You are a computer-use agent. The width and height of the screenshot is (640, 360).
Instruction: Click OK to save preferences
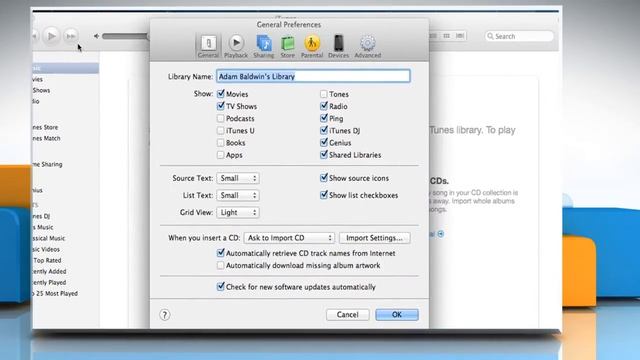(x=397, y=315)
